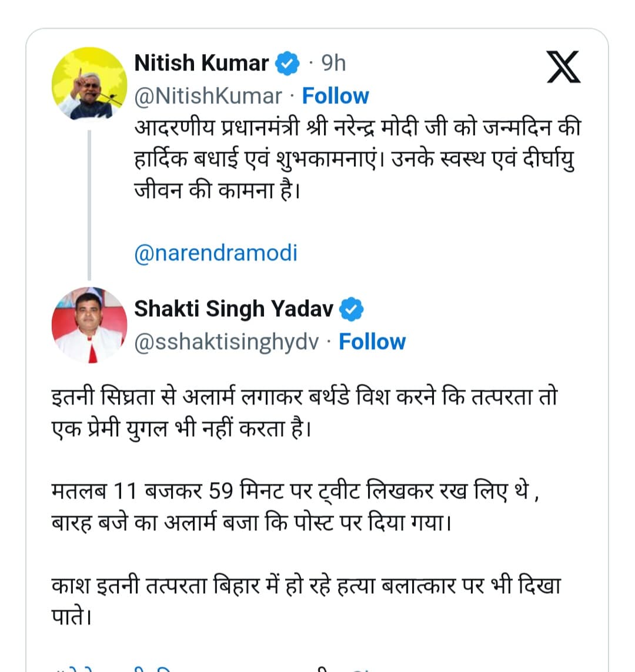Open Shakti Singh Yadav's profile picture

pyautogui.click(x=89, y=326)
